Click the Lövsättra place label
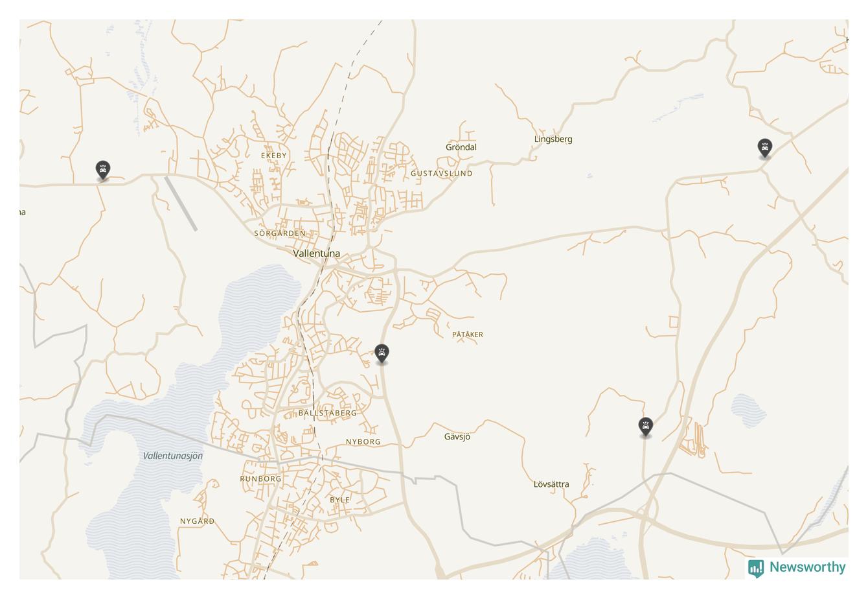This screenshot has width=868, height=599. coord(551,484)
